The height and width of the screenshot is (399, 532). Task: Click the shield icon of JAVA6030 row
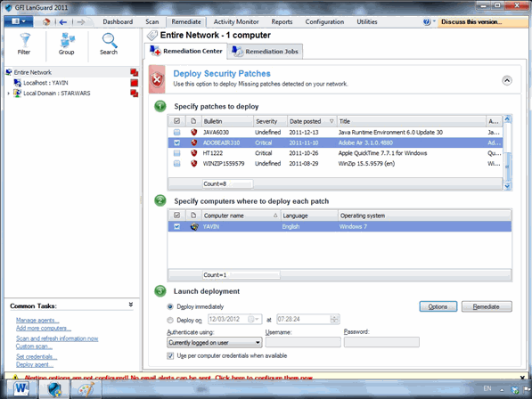click(193, 132)
